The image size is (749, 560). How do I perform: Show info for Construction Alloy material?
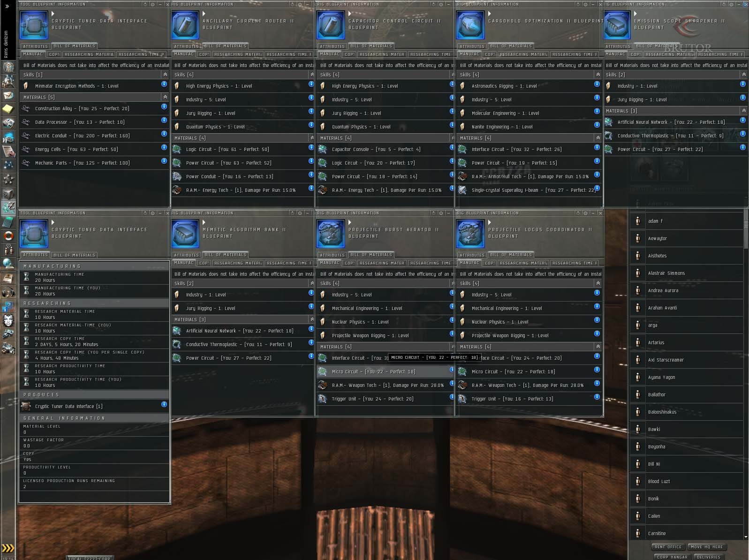(164, 106)
